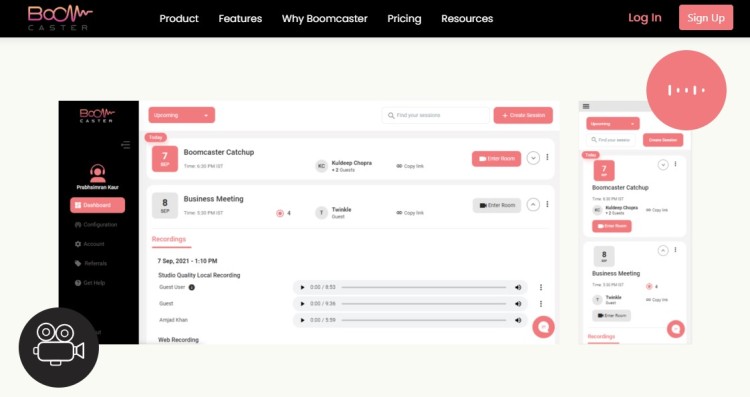Collapse the sidebar with the hamburger icon
This screenshot has width=750, height=397.
[x=126, y=145]
